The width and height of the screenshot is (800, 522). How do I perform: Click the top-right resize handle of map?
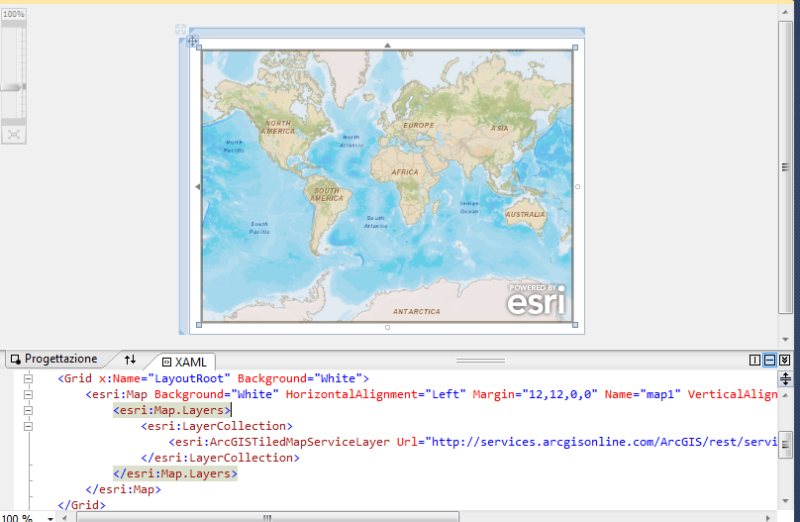coord(575,47)
